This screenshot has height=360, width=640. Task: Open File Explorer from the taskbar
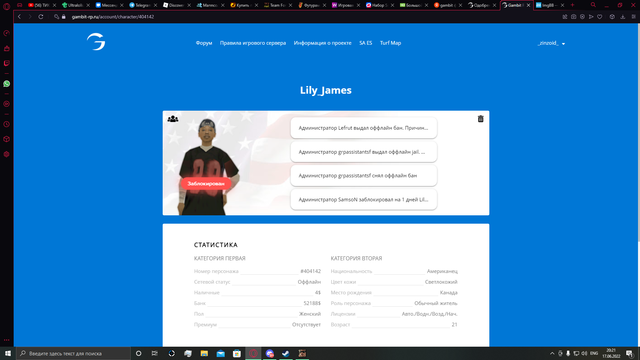pos(204,353)
